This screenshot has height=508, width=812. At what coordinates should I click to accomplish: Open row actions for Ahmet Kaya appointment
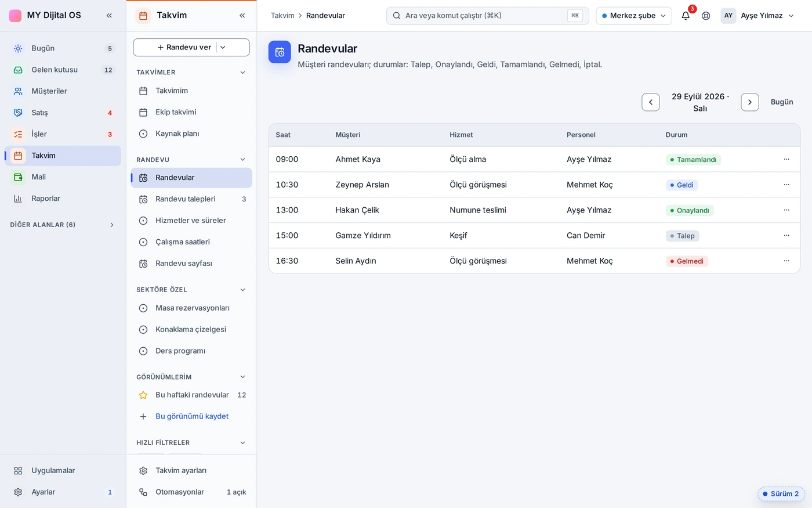coord(786,159)
